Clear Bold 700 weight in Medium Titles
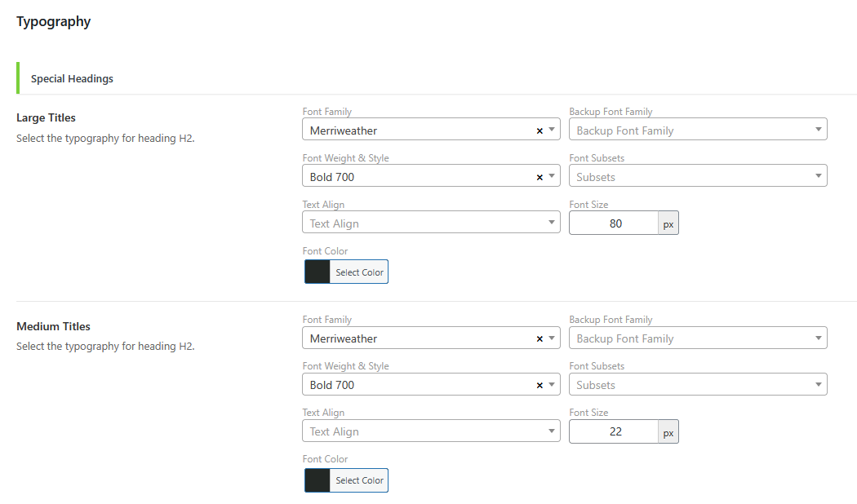The height and width of the screenshot is (504, 857). pyautogui.click(x=540, y=386)
